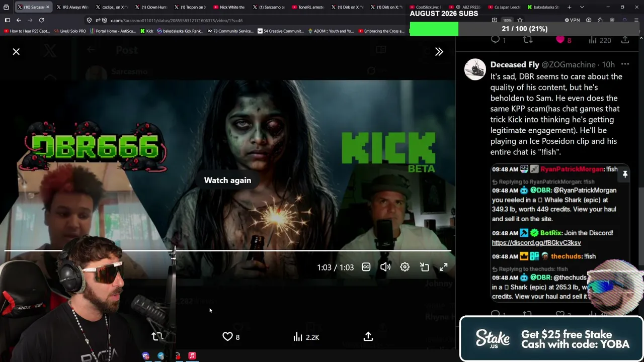Screen dimensions: 644x362
Task: Open the 10h timestamp on Deceased Fly's reply
Action: click(608, 65)
